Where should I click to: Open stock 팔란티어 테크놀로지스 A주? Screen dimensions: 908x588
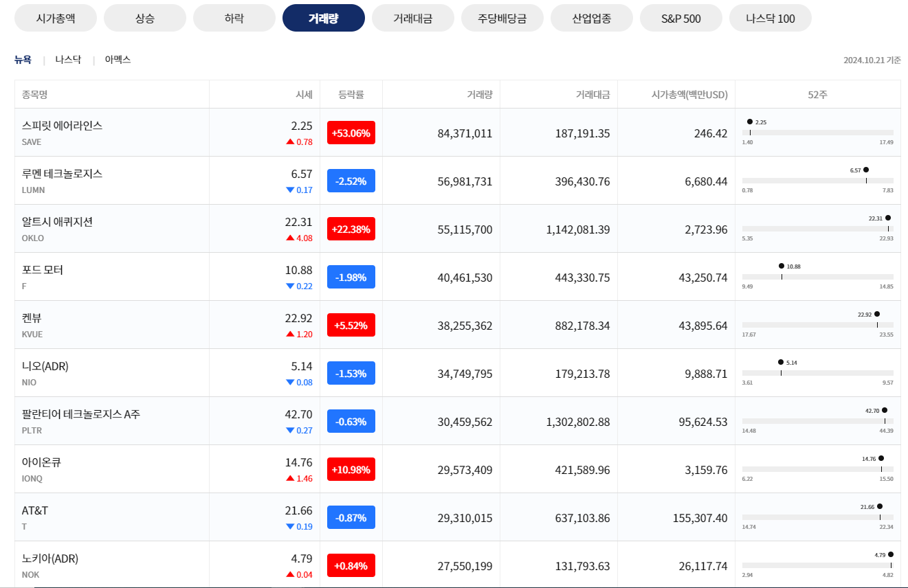[x=81, y=414]
